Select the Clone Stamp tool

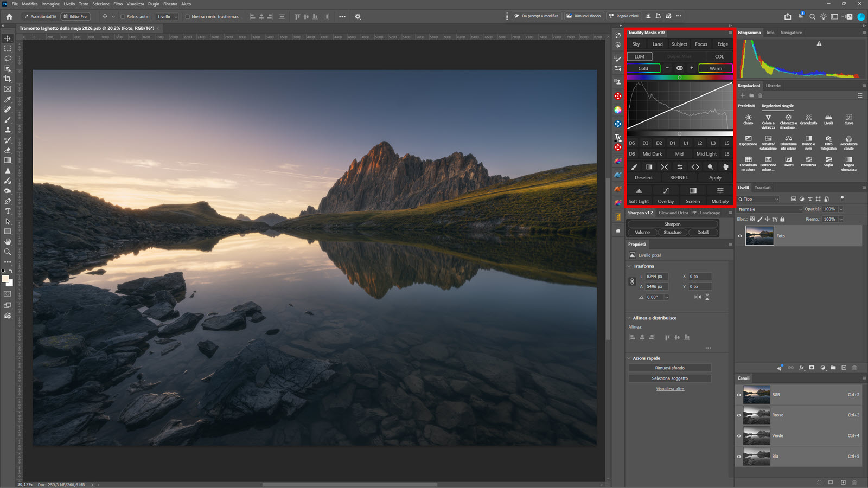click(x=8, y=130)
